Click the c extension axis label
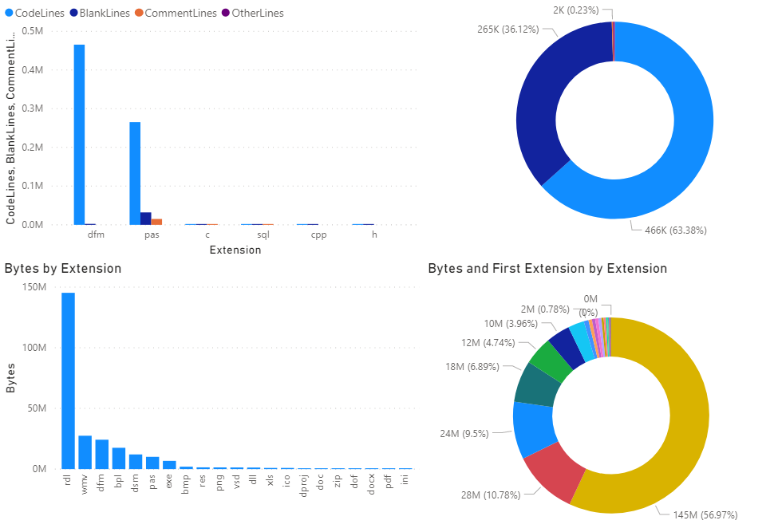This screenshot has height=532, width=774. click(207, 235)
